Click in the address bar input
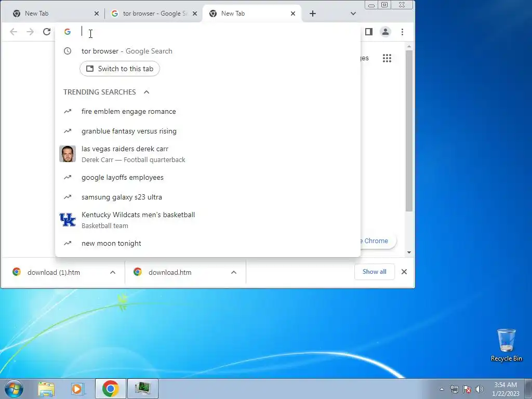532x399 pixels. 217,32
